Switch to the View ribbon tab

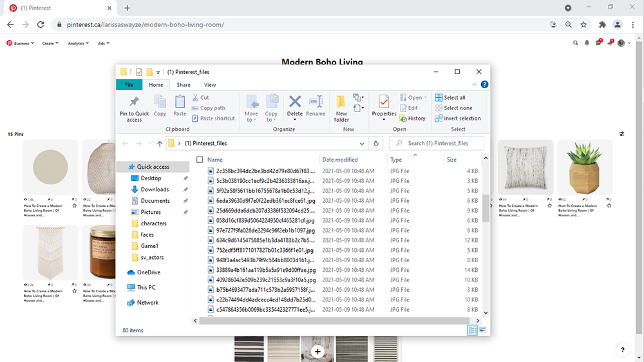(x=210, y=84)
